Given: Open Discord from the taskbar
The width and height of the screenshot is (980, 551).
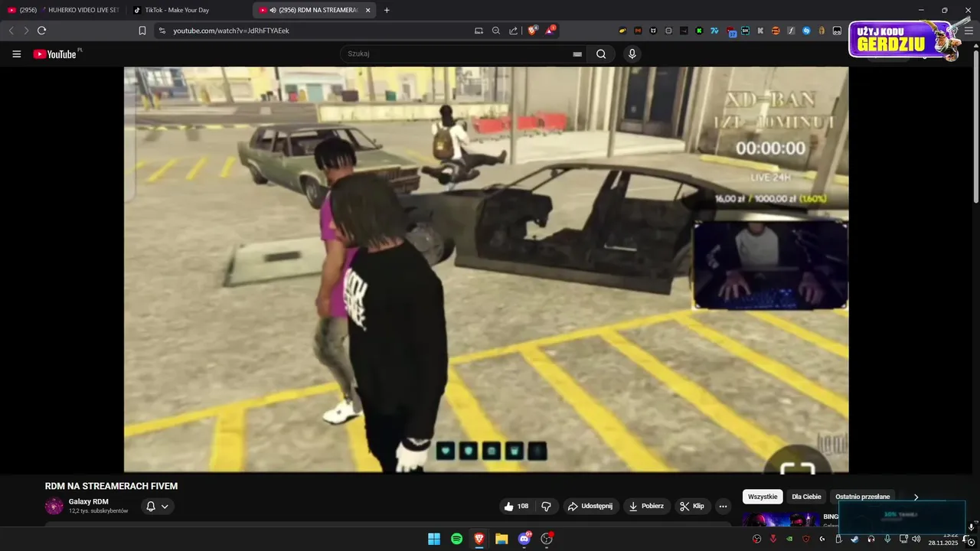Looking at the screenshot, I should coord(524,539).
